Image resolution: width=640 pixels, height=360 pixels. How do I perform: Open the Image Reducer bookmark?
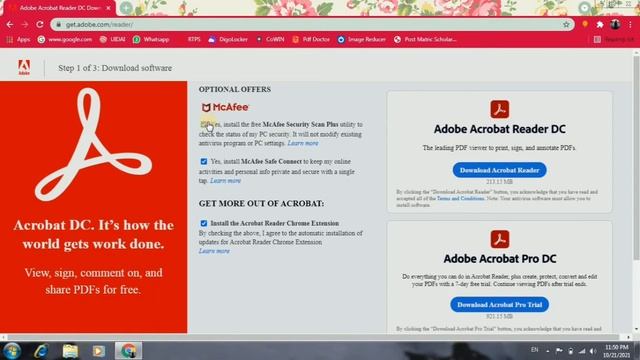pyautogui.click(x=362, y=40)
